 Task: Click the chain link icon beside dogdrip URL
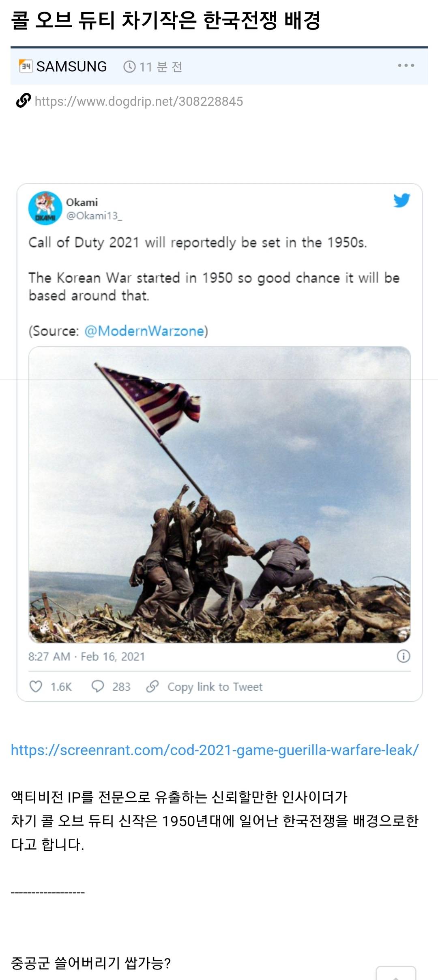(x=24, y=101)
